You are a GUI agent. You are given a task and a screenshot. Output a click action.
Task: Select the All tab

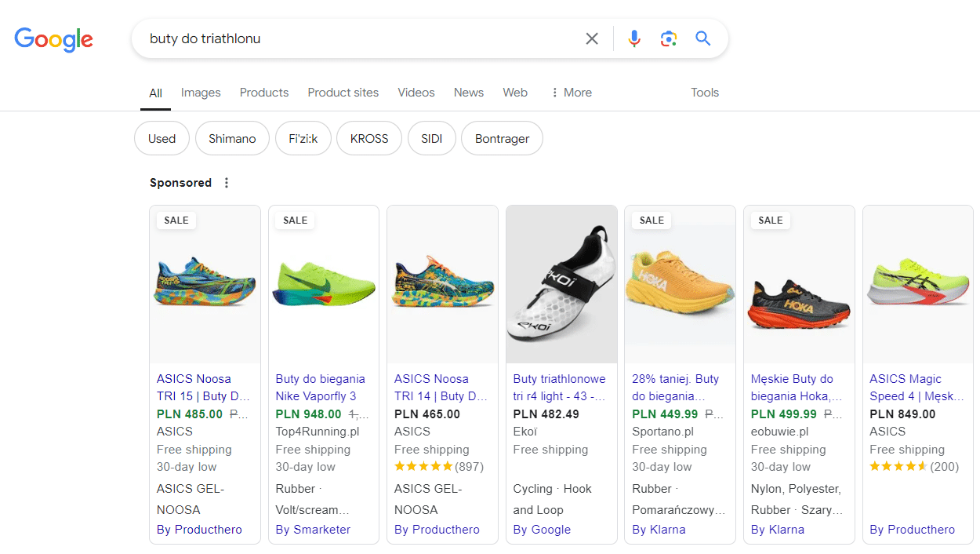point(156,93)
